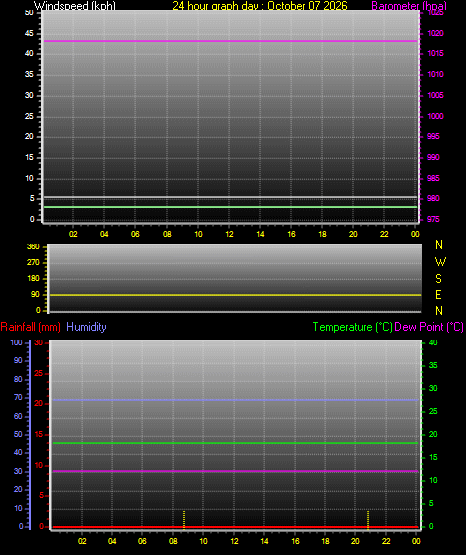Click the 'E' compass direction label

(x=438, y=295)
